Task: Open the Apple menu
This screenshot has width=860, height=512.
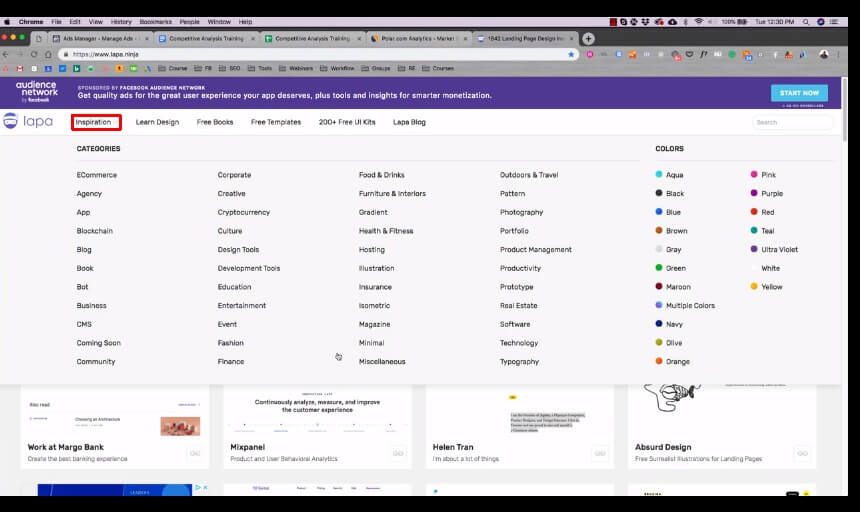Action: pyautogui.click(x=7, y=22)
